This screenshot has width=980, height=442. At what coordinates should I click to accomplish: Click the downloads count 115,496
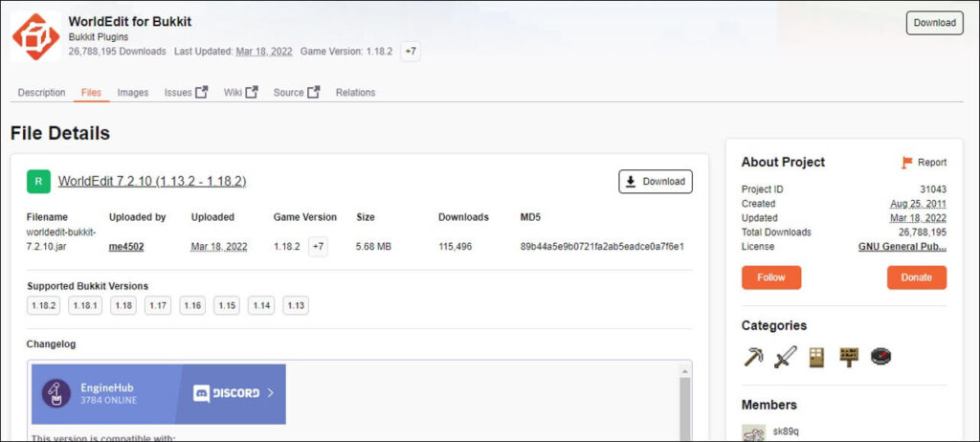coord(455,246)
